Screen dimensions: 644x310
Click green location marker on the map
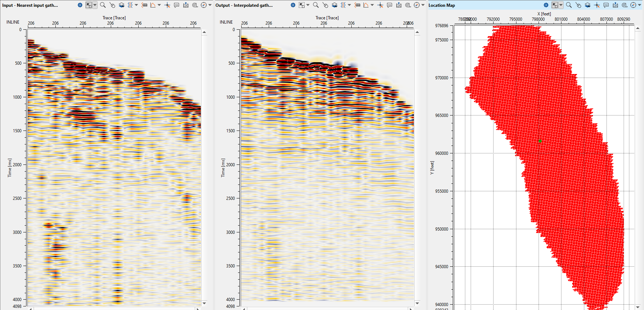click(x=540, y=141)
